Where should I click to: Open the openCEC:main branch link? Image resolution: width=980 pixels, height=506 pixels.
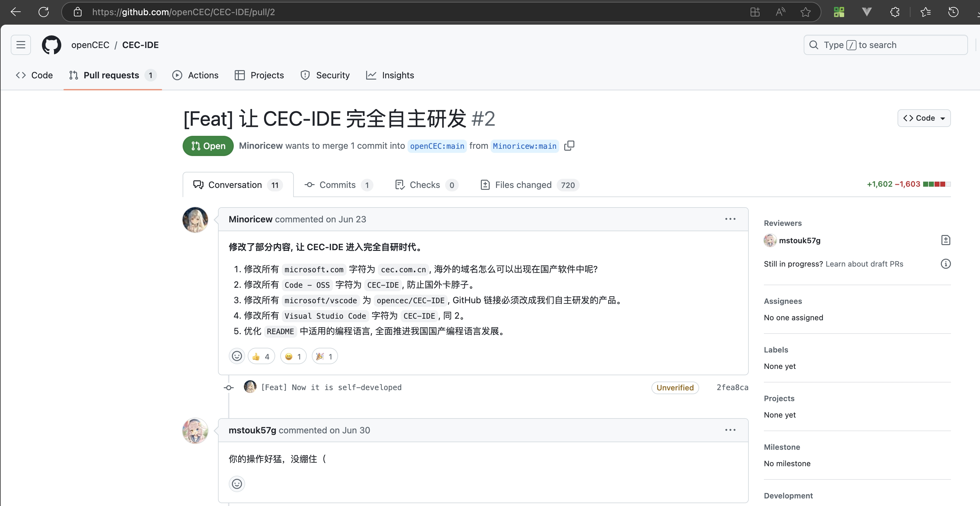coord(437,146)
